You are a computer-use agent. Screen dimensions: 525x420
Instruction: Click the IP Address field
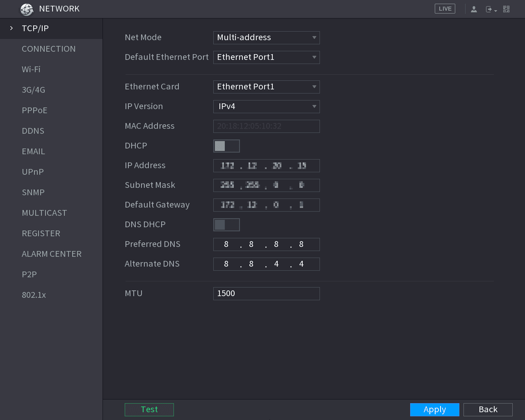(x=267, y=166)
